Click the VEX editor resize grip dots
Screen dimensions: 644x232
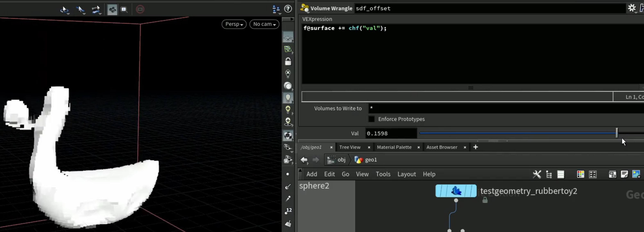tap(471, 88)
